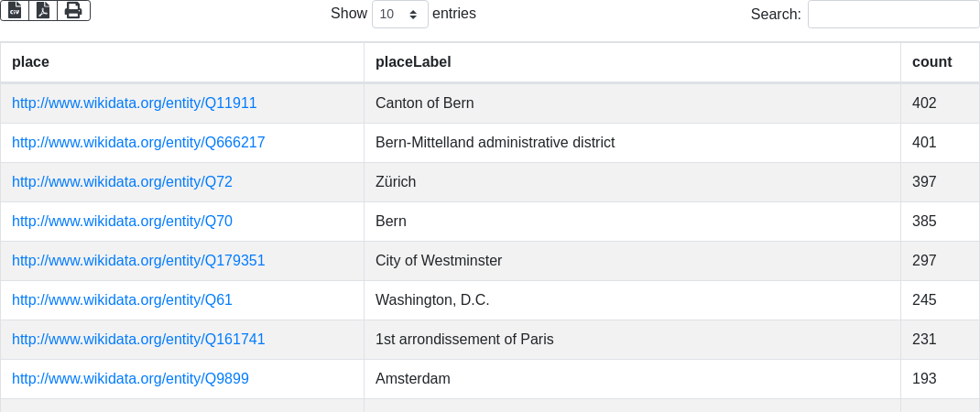The image size is (980, 412).
Task: Open the entries-per-page dropdown
Action: 399,15
